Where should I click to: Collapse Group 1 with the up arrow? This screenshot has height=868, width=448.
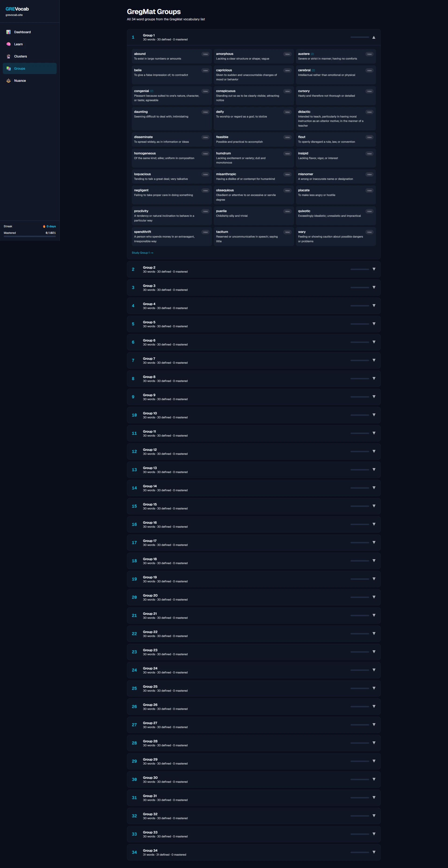coord(374,37)
